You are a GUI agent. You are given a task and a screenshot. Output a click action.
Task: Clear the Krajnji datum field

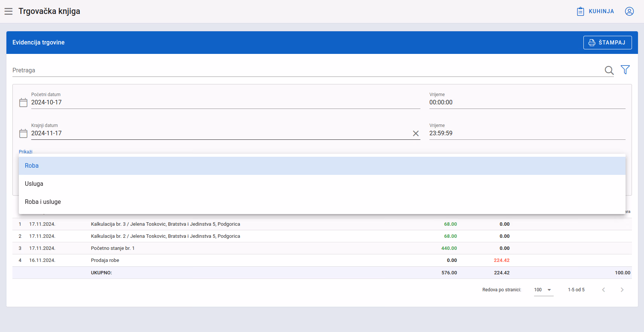tap(416, 133)
